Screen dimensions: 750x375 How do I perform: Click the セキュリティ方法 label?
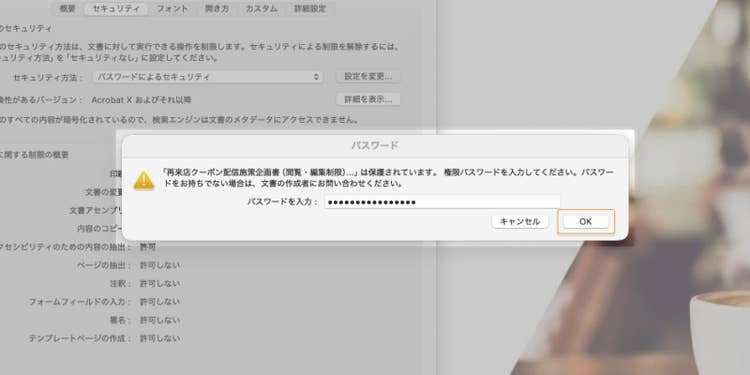(x=48, y=77)
